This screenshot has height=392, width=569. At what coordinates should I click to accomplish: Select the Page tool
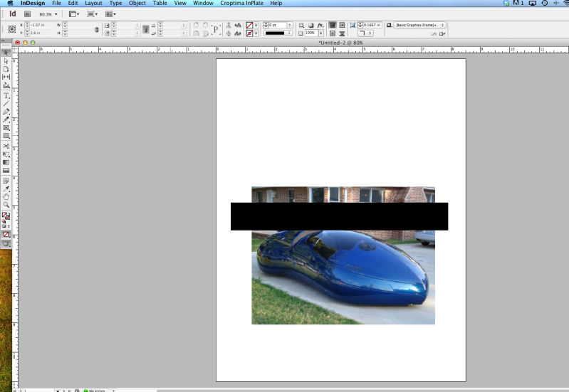pyautogui.click(x=6, y=69)
